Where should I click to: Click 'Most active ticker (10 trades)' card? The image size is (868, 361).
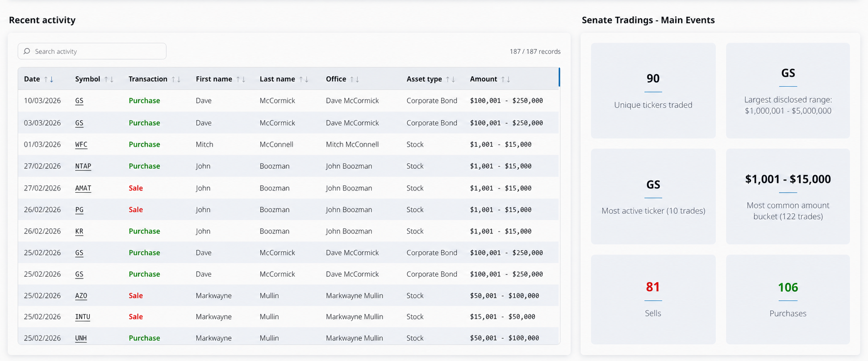pyautogui.click(x=653, y=196)
